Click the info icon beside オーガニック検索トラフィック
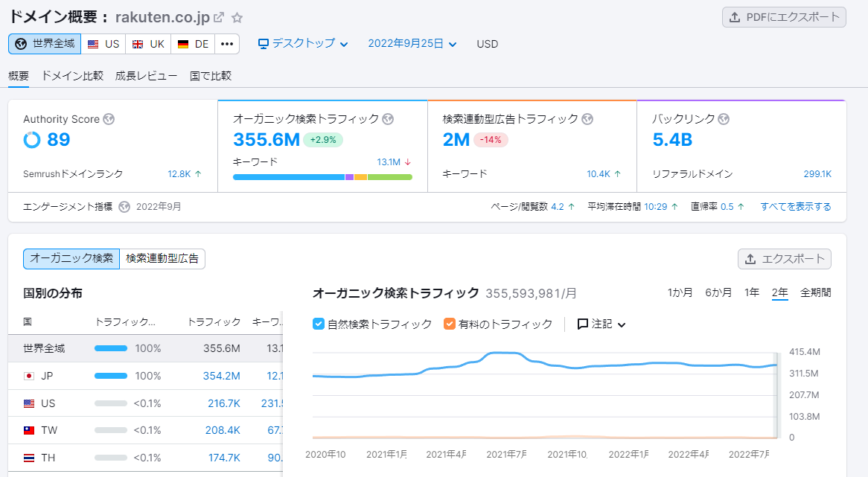 tap(388, 119)
